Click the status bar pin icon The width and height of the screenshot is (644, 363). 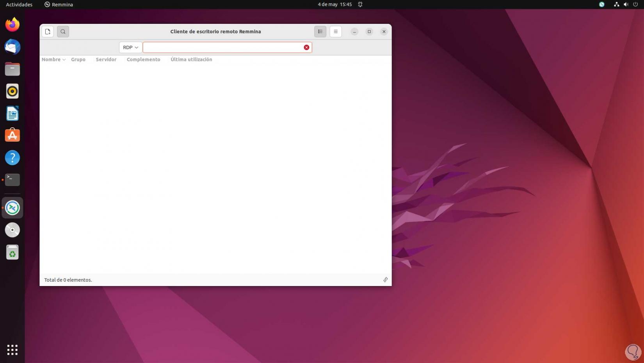385,280
